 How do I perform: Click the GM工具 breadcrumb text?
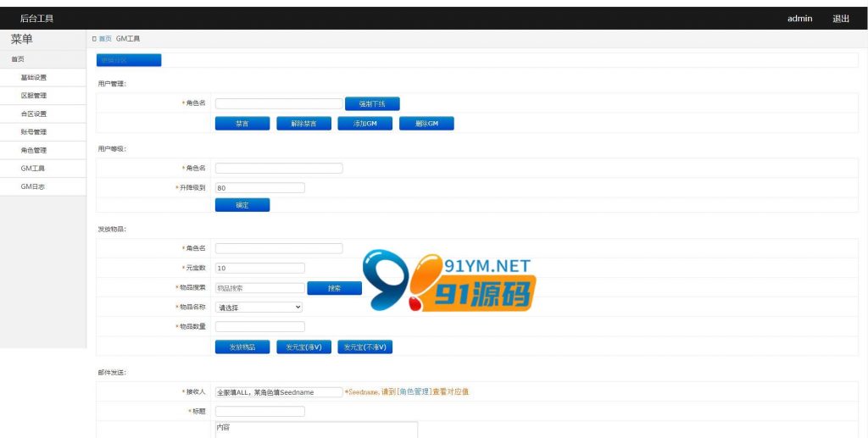[128, 39]
